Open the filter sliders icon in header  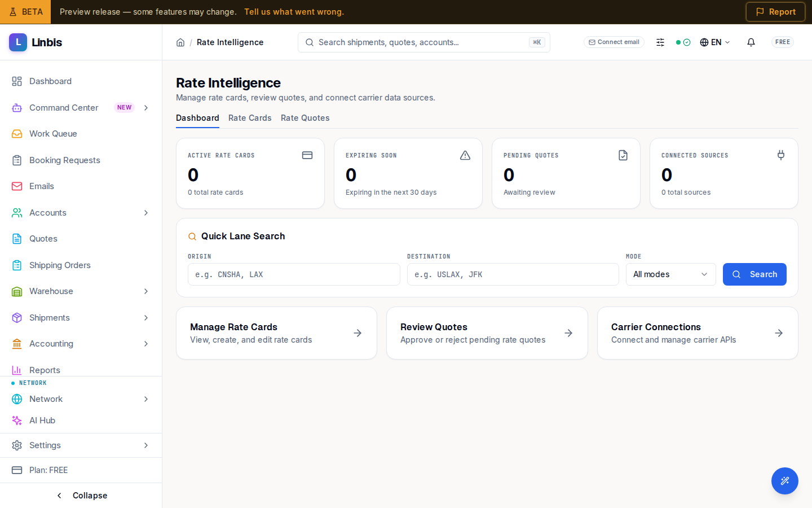660,42
